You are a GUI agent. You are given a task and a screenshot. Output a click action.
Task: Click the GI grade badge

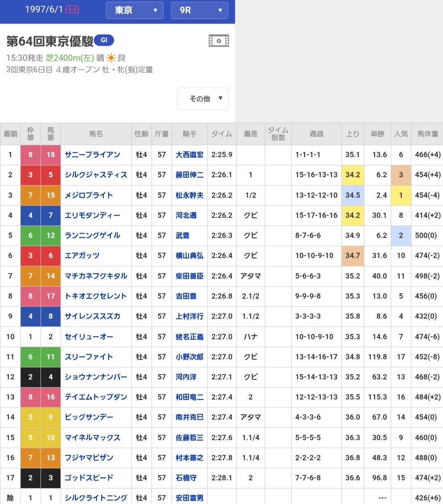[104, 40]
